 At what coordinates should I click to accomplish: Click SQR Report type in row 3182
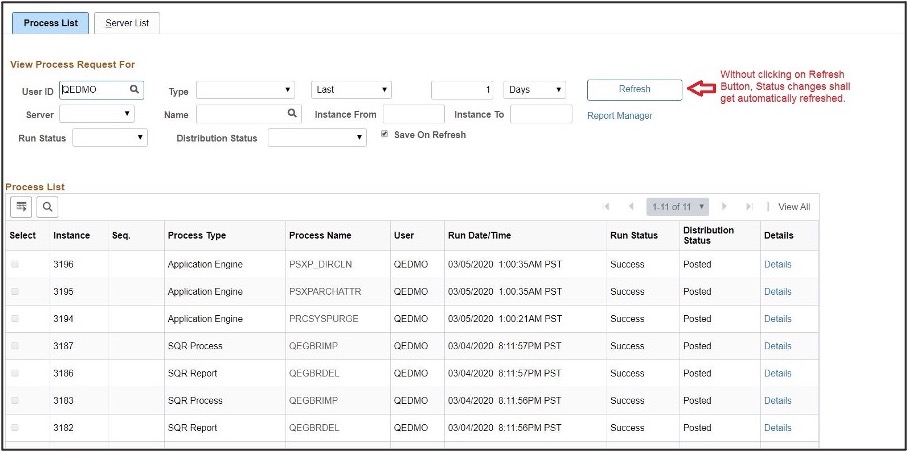192,428
